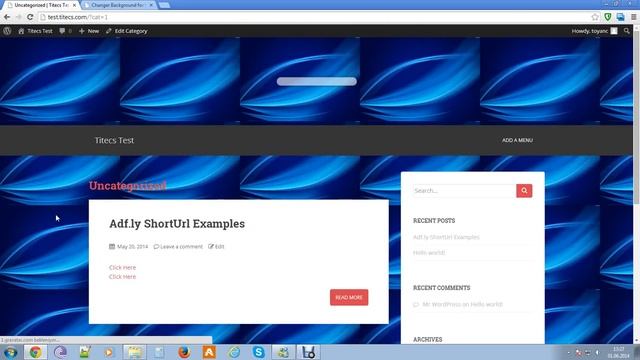Open the user avatar in admin bar
This screenshot has height=360, width=640.
click(x=614, y=31)
